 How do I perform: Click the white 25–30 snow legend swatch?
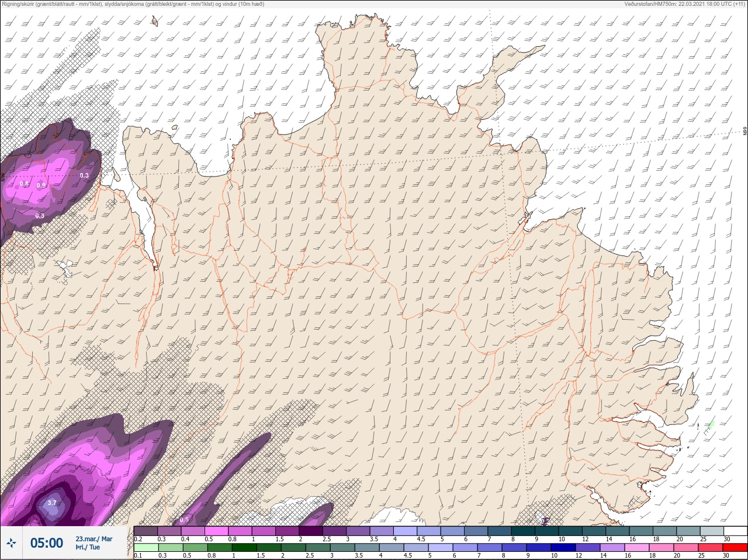(x=735, y=531)
